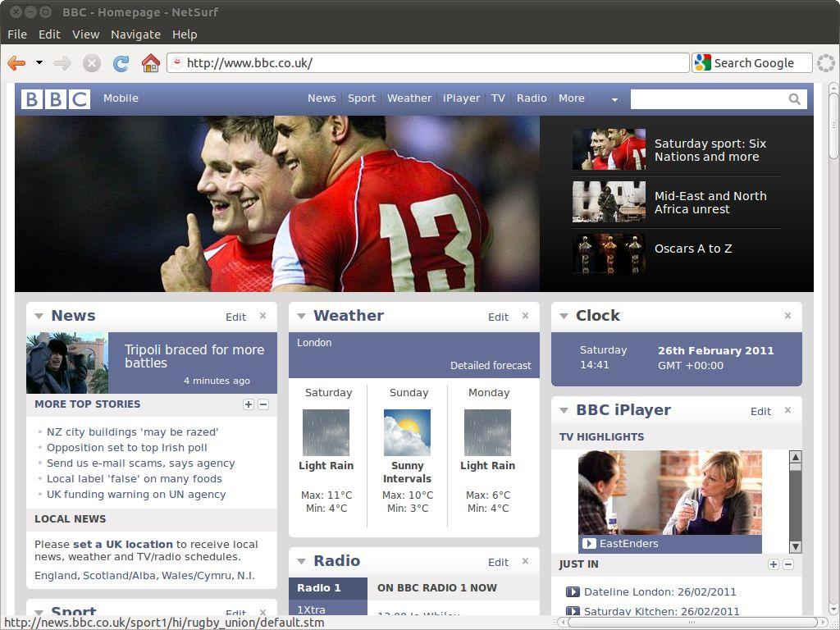Click the URL address bar

(x=427, y=62)
